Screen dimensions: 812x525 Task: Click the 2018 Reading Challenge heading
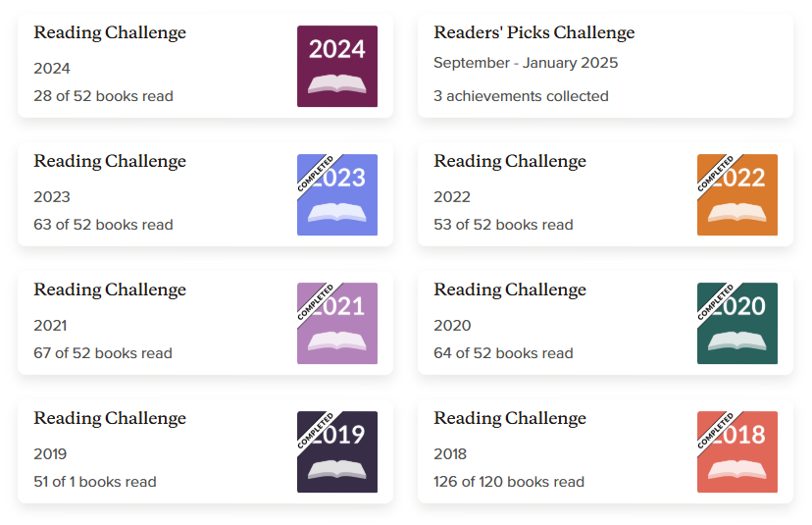click(510, 418)
